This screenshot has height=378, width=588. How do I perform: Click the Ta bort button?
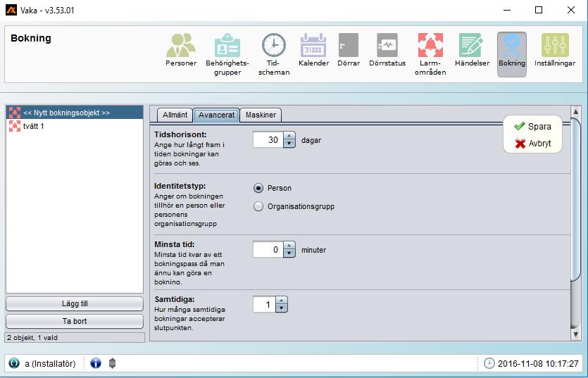tap(75, 321)
